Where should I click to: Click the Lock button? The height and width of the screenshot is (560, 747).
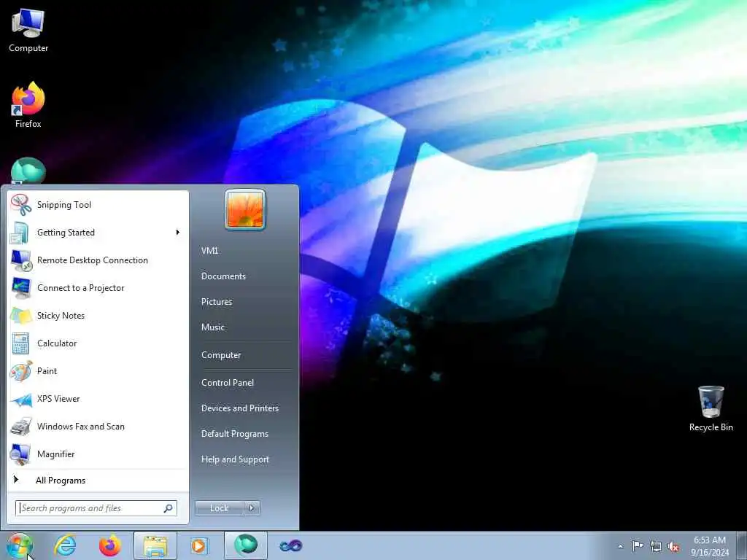coord(219,508)
